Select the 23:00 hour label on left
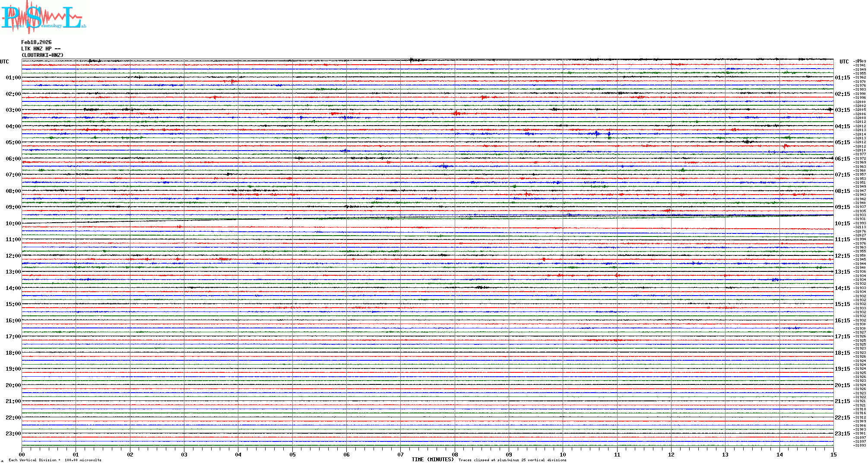The height and width of the screenshot is (466, 868). pos(13,434)
